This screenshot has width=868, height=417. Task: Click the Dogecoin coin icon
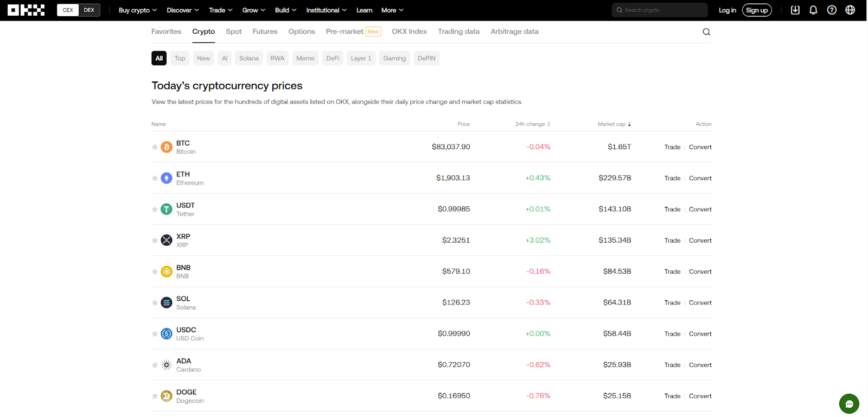click(x=167, y=396)
